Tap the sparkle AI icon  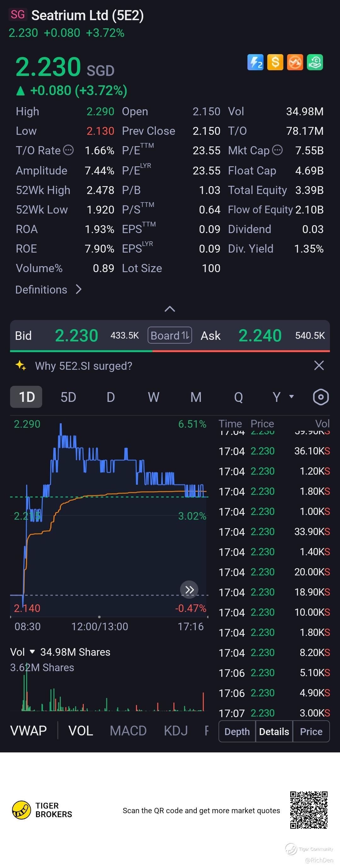point(21,366)
